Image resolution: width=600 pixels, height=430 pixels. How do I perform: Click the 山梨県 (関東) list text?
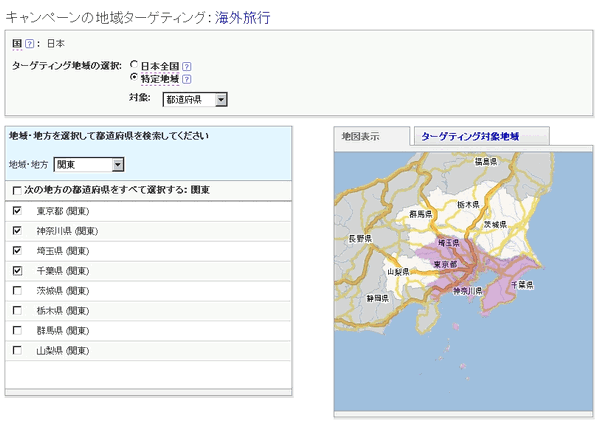pyautogui.click(x=63, y=350)
